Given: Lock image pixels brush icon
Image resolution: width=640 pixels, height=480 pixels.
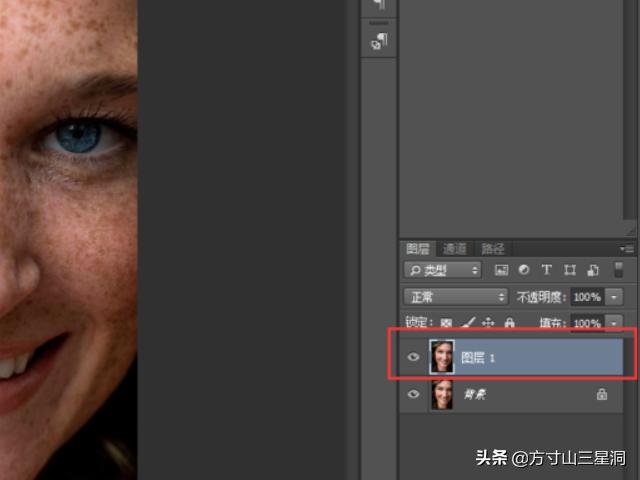Looking at the screenshot, I should click(468, 323).
